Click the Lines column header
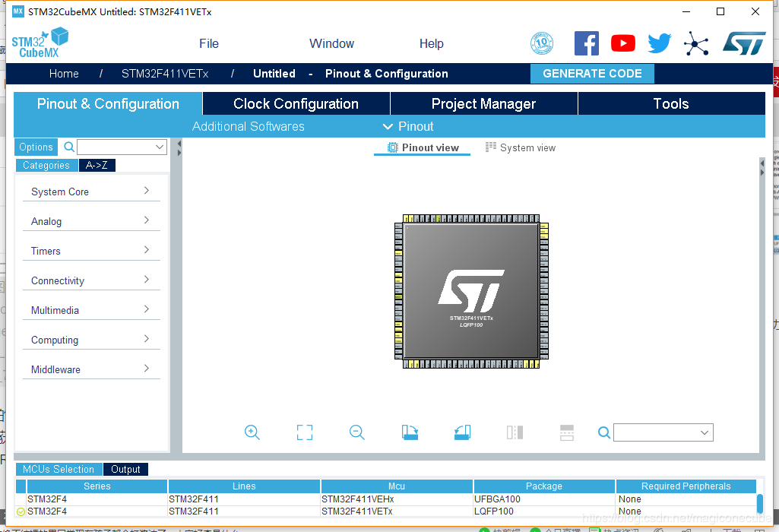The image size is (779, 532). pyautogui.click(x=244, y=486)
